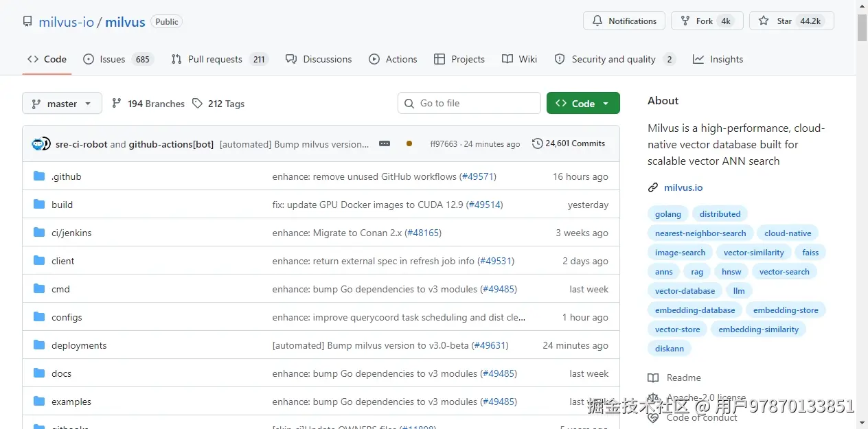This screenshot has width=868, height=429.
Task: Open the milvus-io organization link
Action: point(66,21)
